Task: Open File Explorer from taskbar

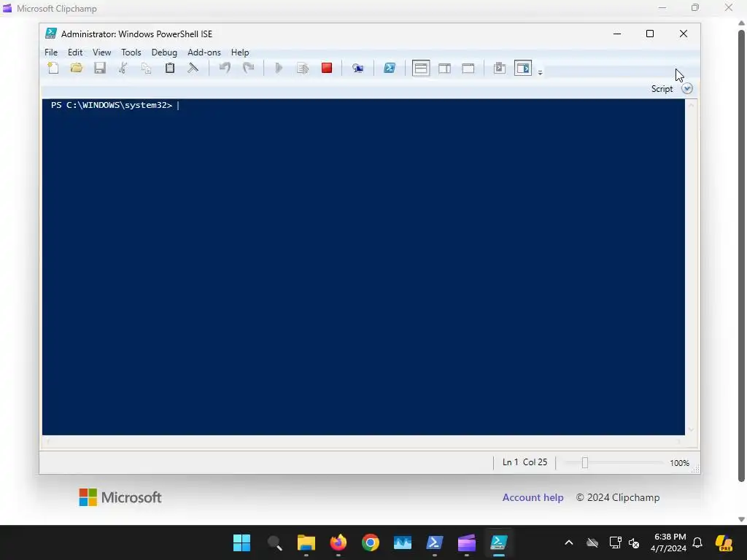Action: 306,542
